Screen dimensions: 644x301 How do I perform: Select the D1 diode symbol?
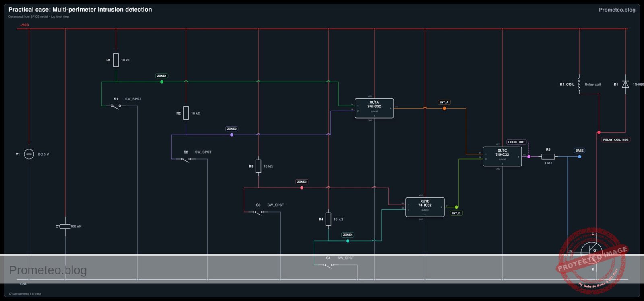pyautogui.click(x=625, y=84)
